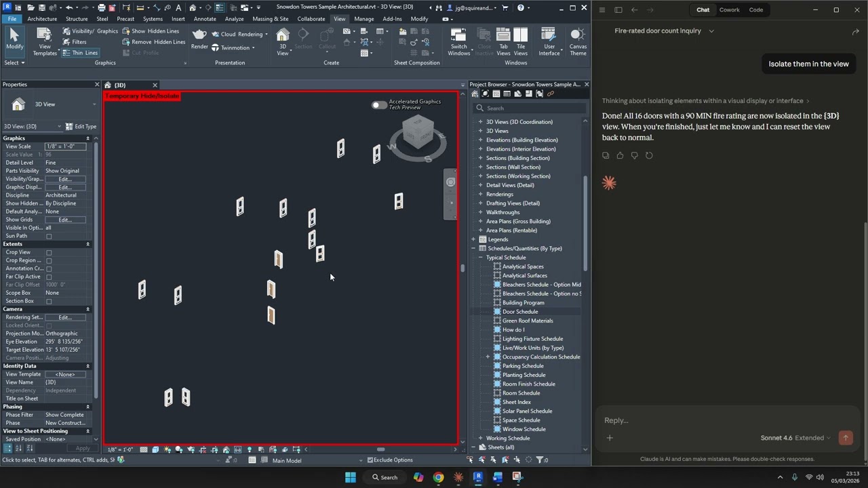Click Edit for Rendering Settings
The width and height of the screenshot is (868, 488).
tap(65, 317)
